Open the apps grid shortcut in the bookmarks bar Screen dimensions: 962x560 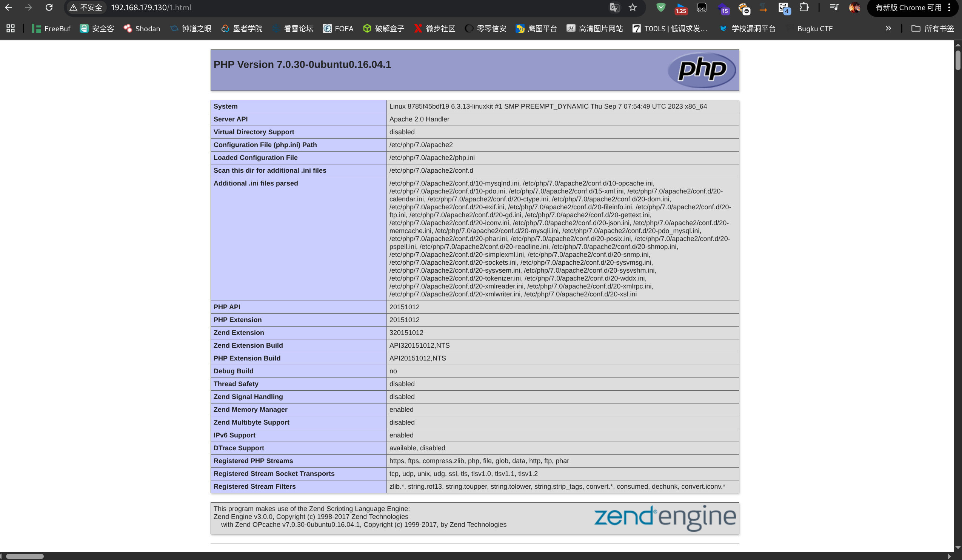pyautogui.click(x=10, y=29)
